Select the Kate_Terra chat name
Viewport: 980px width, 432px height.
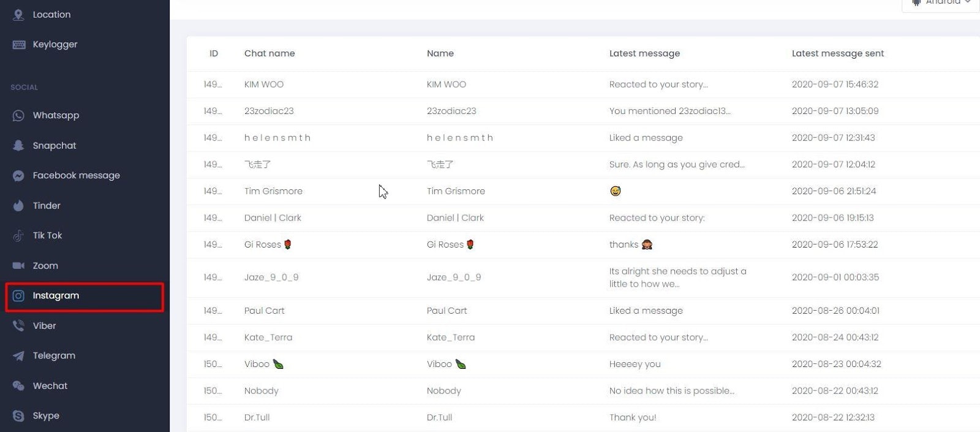click(x=268, y=338)
